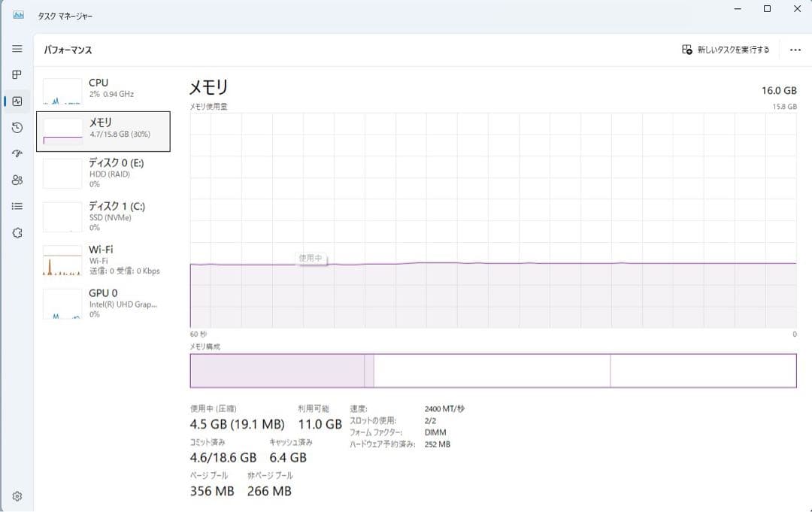The image size is (812, 512).
Task: Open the more options (...) menu
Action: pos(795,49)
